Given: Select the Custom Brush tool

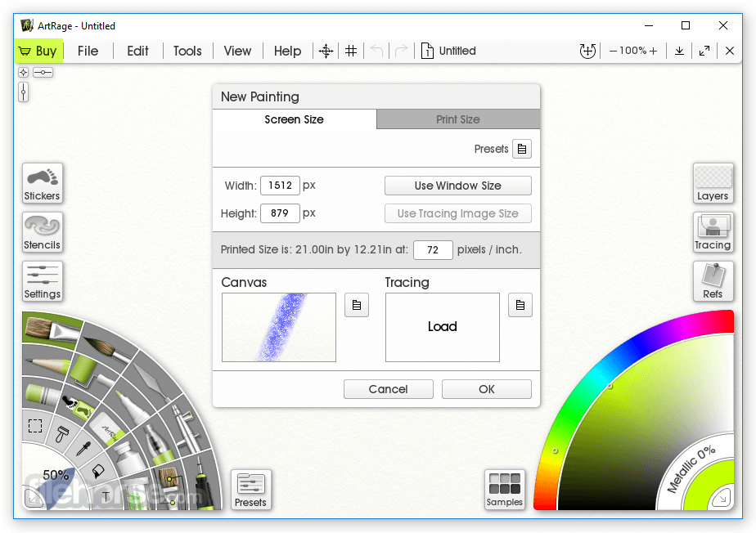Looking at the screenshot, I should [169, 484].
